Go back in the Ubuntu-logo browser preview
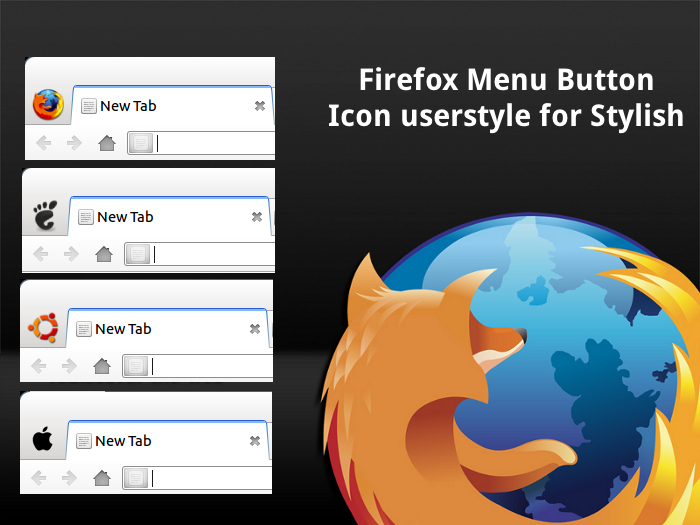The image size is (700, 525). 39,366
